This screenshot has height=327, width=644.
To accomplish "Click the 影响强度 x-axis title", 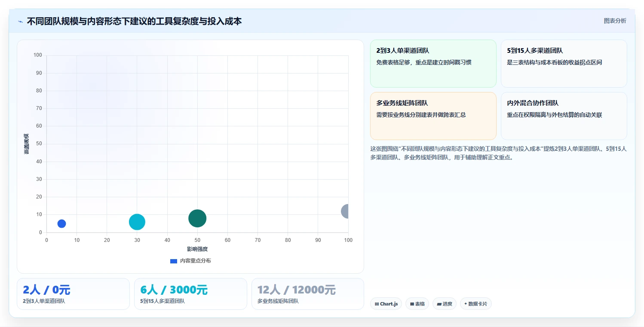I will (197, 249).
